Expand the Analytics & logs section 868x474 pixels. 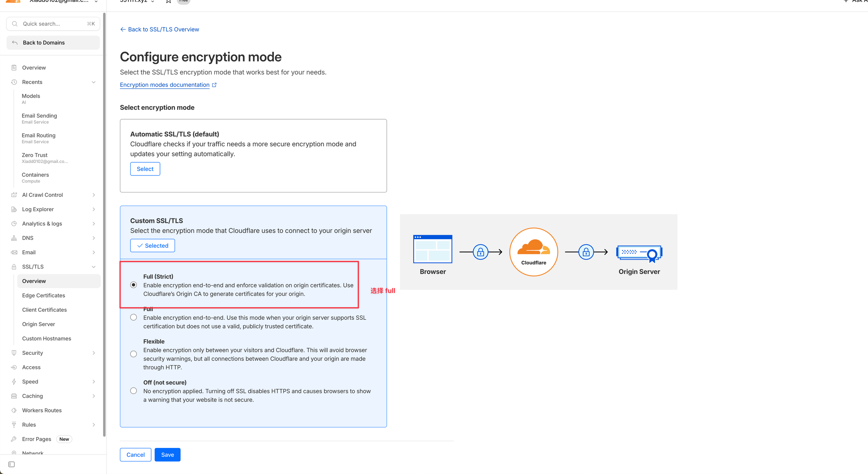(94, 224)
